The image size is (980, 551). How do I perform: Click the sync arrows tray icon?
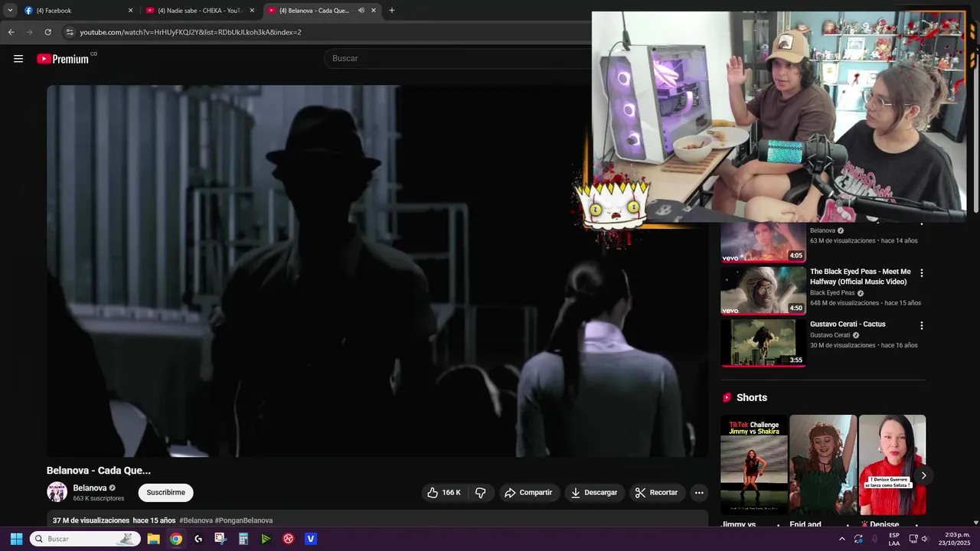[x=858, y=539]
